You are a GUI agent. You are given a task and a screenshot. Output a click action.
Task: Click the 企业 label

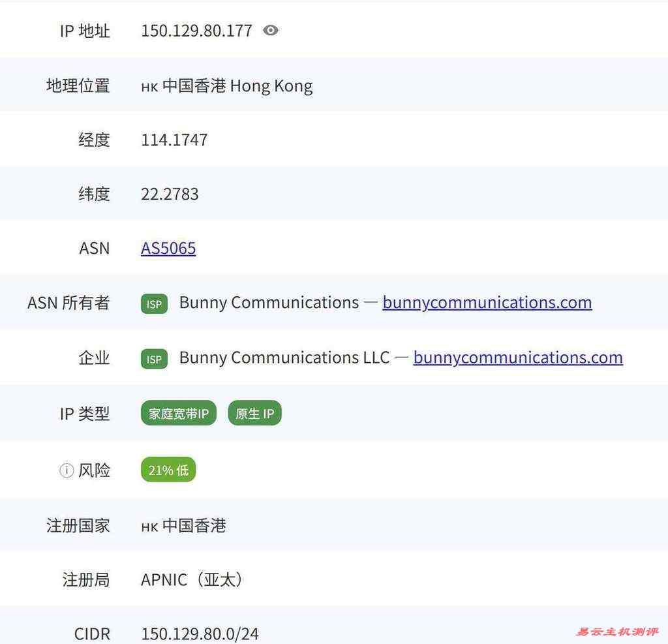click(94, 358)
